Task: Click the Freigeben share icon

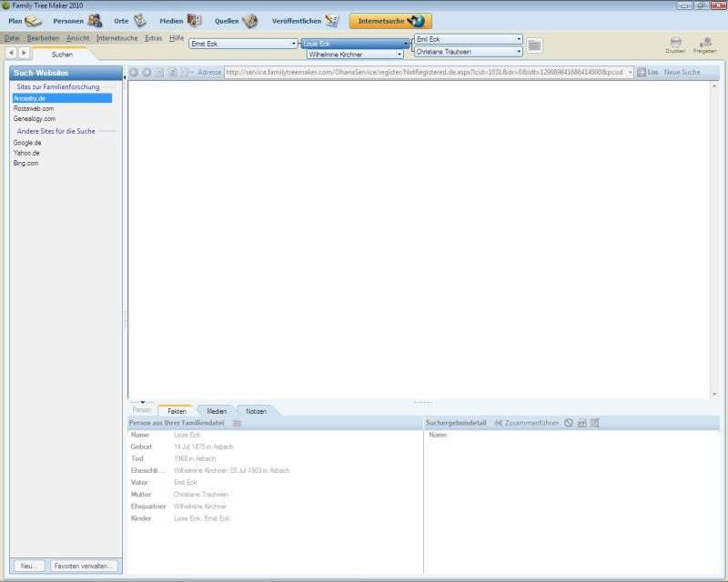Action: [704, 45]
